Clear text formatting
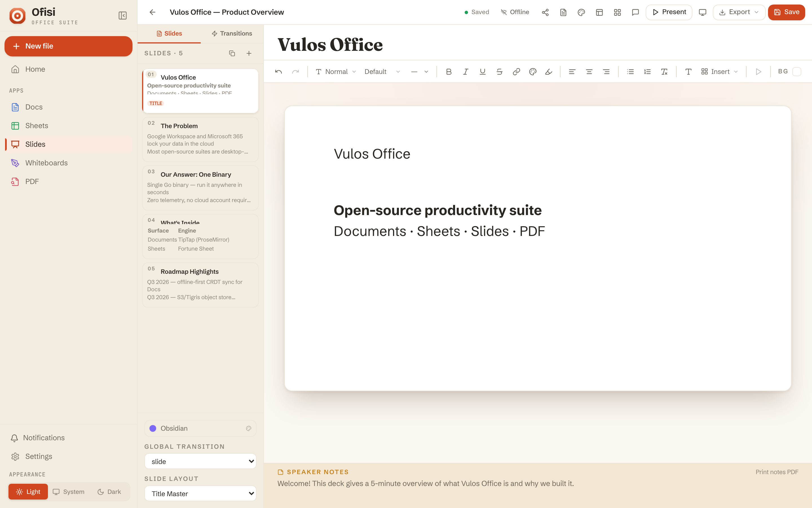 tap(664, 72)
